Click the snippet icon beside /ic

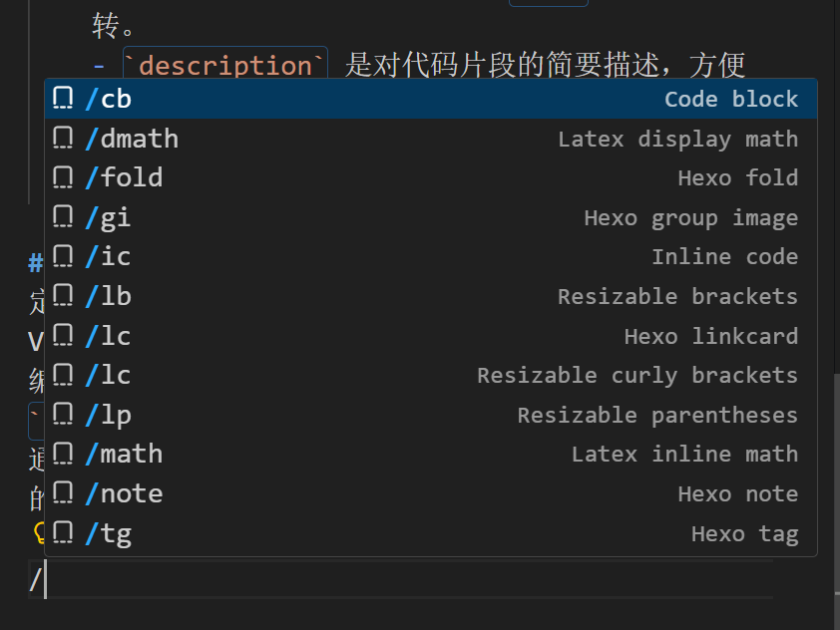pos(62,256)
